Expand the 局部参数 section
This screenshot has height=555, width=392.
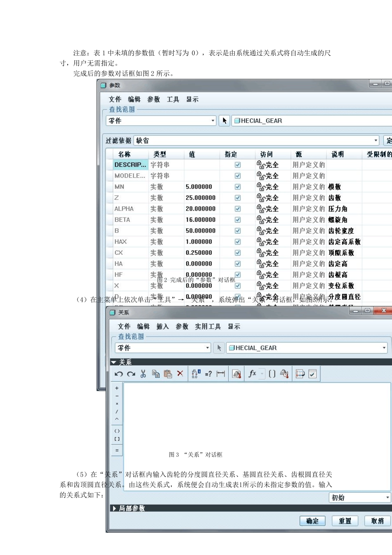pyautogui.click(x=114, y=508)
